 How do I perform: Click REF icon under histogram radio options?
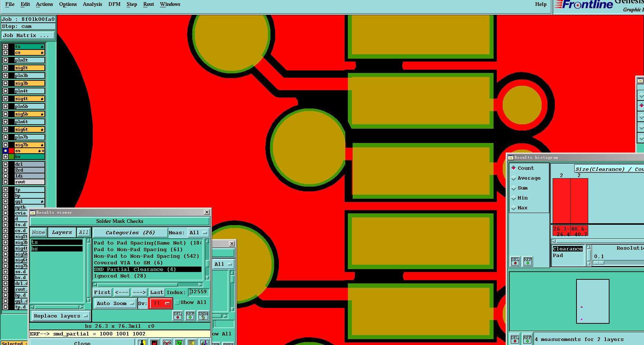[x=528, y=261]
